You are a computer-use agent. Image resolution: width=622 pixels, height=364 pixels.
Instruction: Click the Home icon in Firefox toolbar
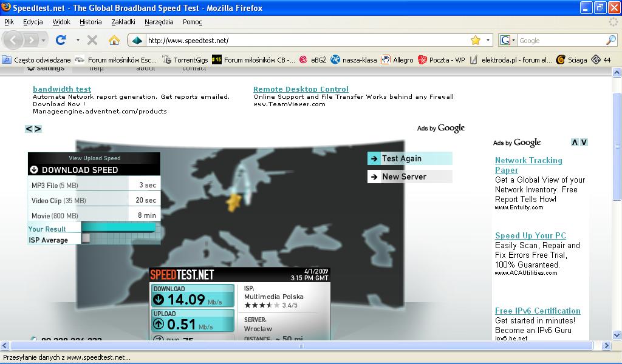[x=113, y=41]
